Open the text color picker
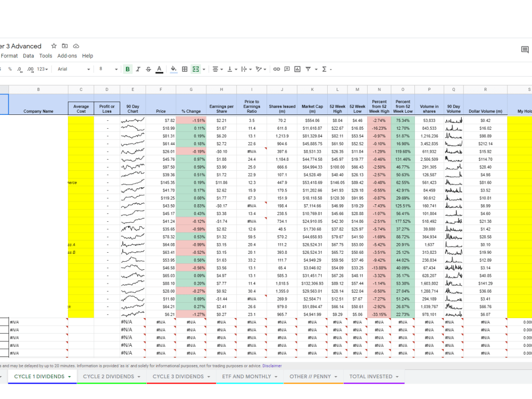 pyautogui.click(x=160, y=69)
